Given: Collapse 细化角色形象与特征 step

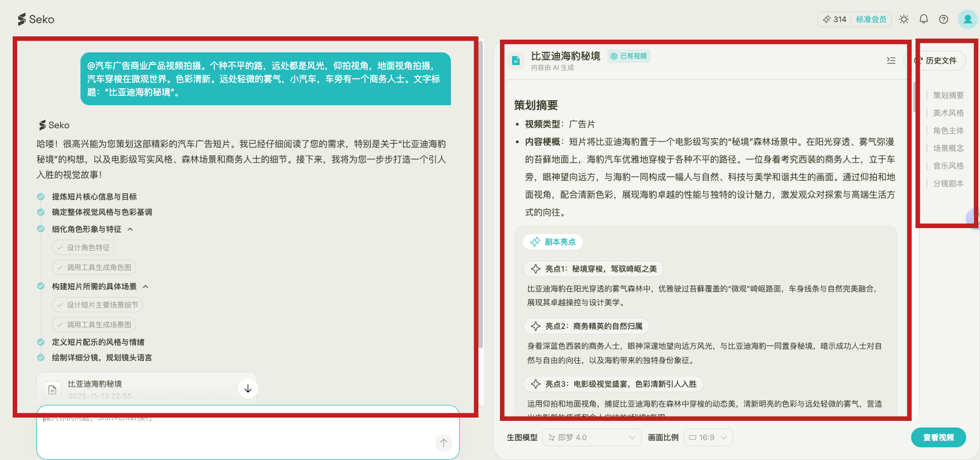Looking at the screenshot, I should pos(130,229).
